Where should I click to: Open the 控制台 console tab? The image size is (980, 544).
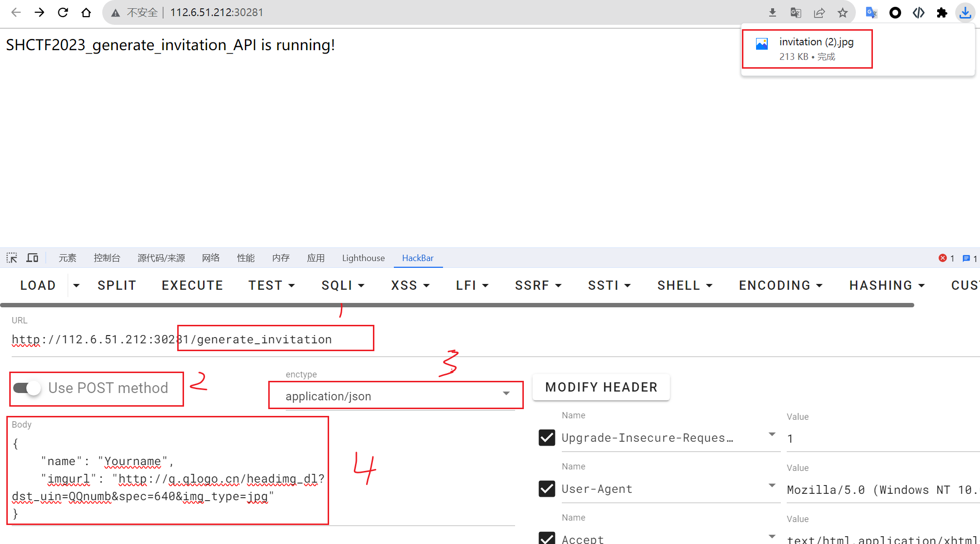(x=107, y=258)
